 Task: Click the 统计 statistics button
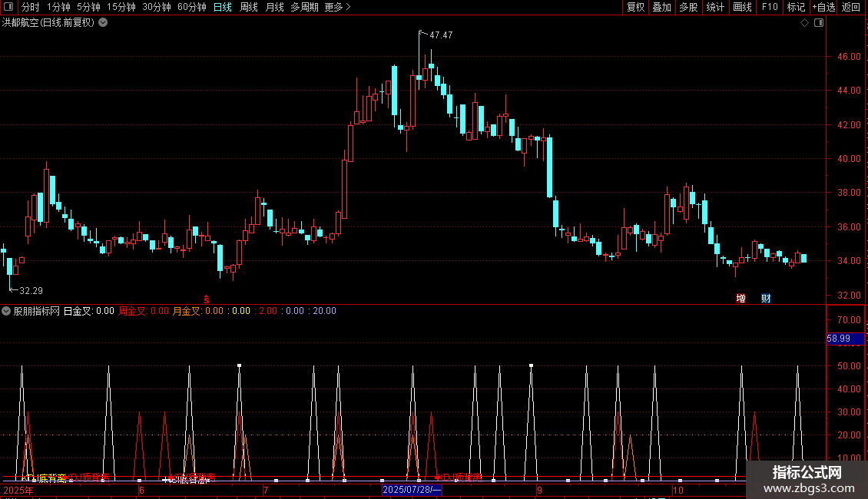click(714, 7)
